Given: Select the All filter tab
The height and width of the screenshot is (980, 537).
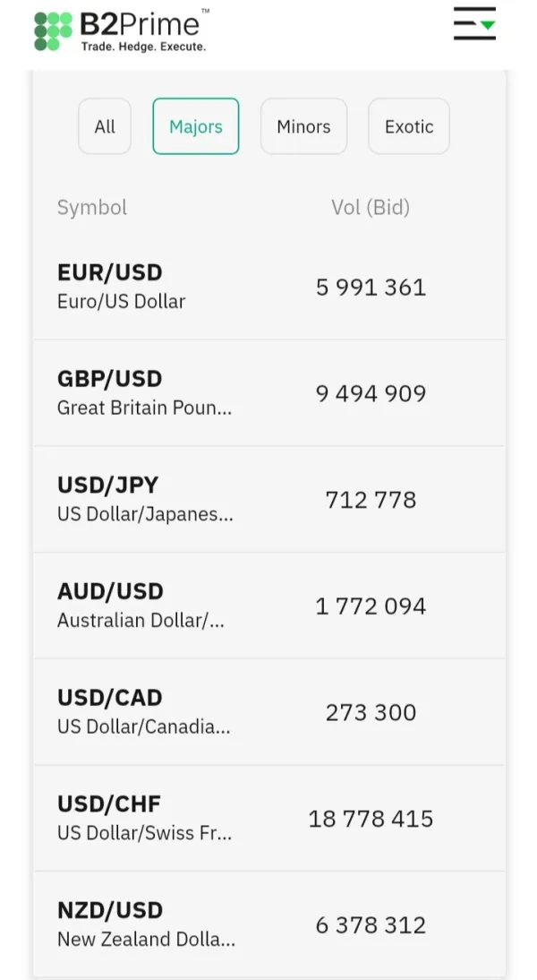Looking at the screenshot, I should [105, 126].
